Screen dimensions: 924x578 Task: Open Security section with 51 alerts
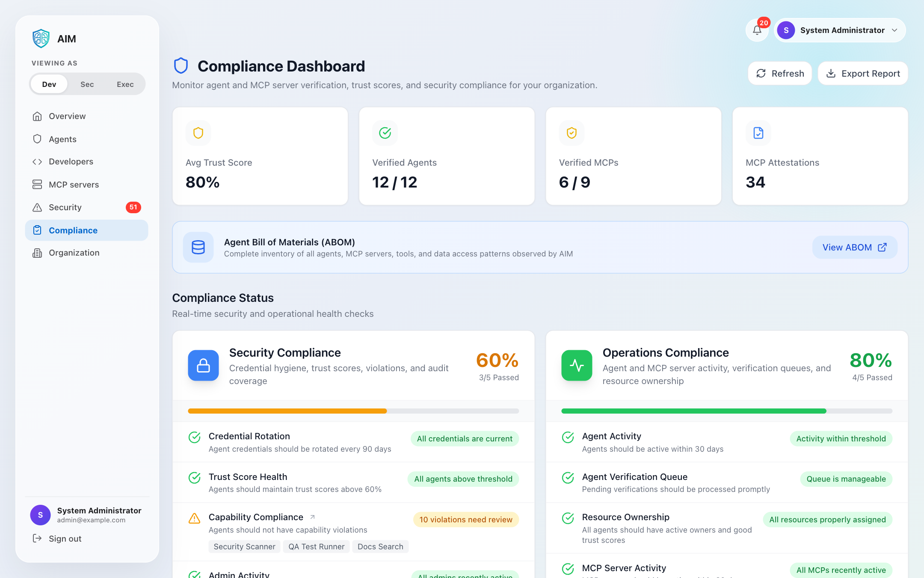click(x=87, y=207)
